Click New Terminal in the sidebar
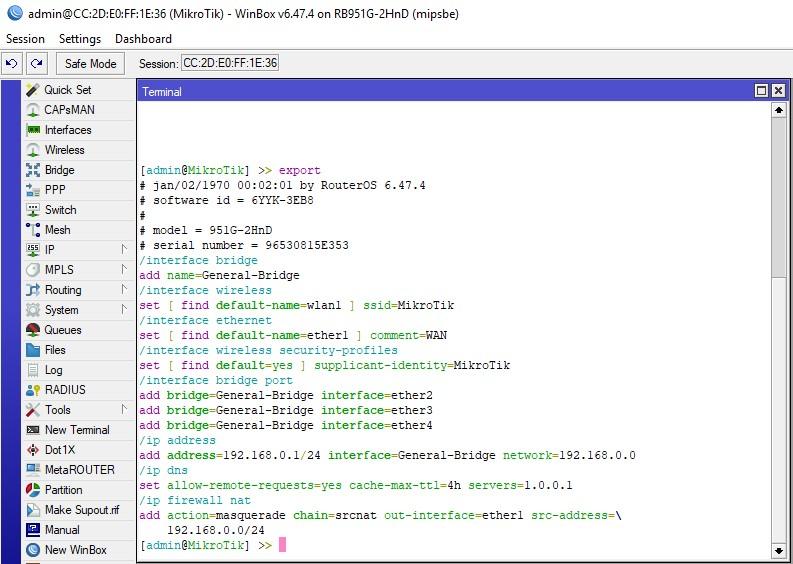The image size is (793, 564). tap(77, 430)
